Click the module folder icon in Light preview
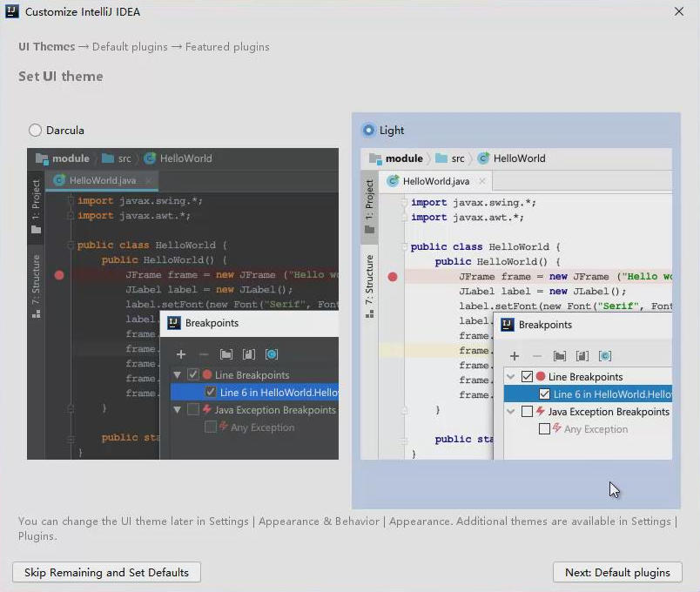This screenshot has height=592, width=700. pyautogui.click(x=375, y=158)
